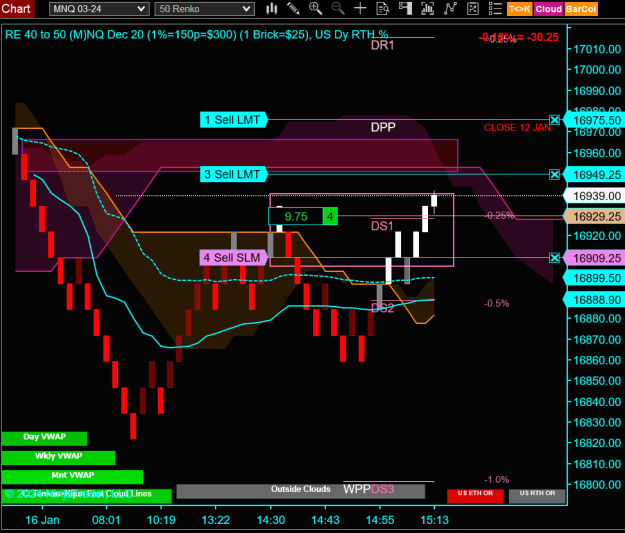Cancel the stop order at 16909.25 with X
The height and width of the screenshot is (533, 625).
pos(554,258)
